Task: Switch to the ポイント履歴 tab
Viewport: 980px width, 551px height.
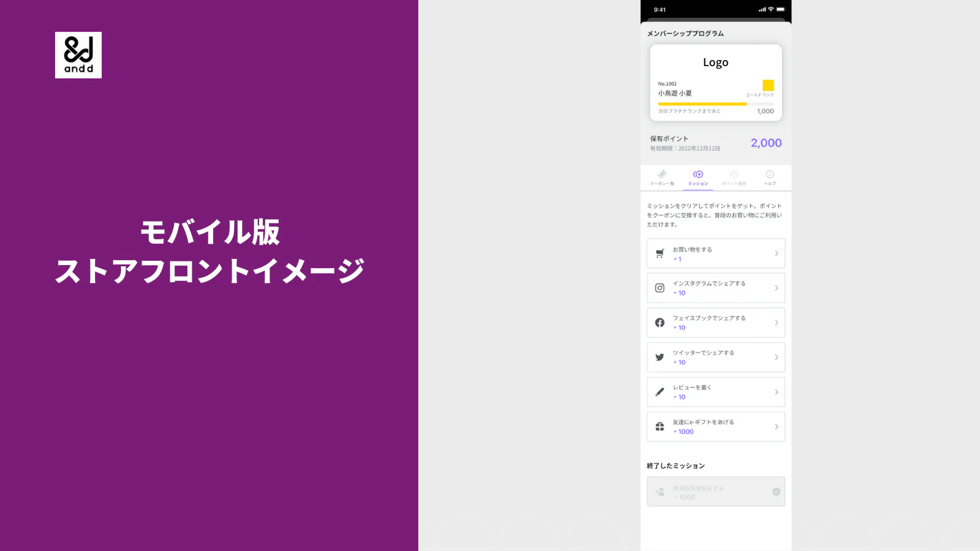Action: (x=734, y=178)
